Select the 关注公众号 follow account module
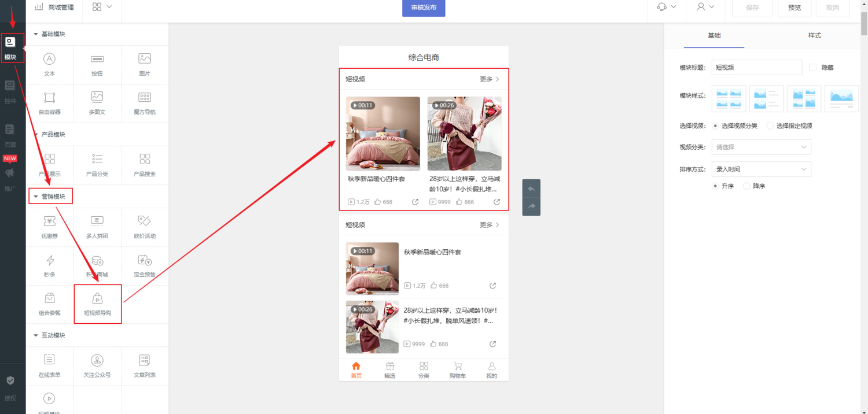868x414 pixels. point(97,367)
